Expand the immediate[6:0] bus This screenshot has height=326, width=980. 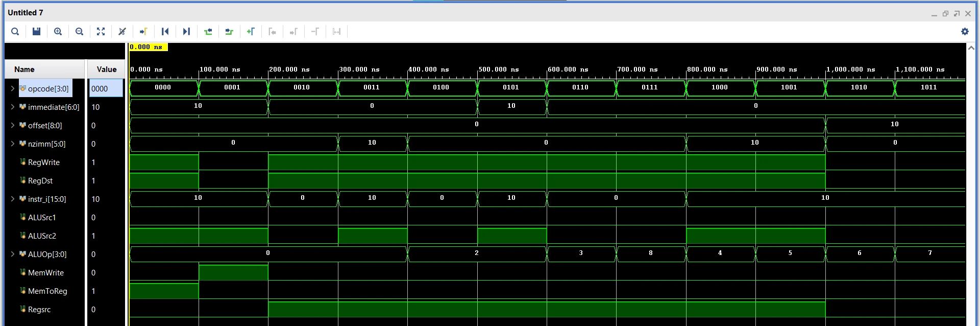point(13,107)
